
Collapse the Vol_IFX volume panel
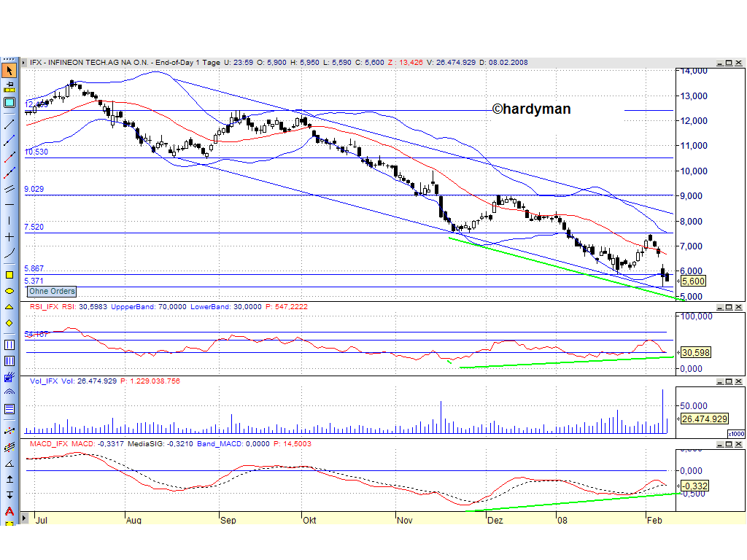coord(719,381)
